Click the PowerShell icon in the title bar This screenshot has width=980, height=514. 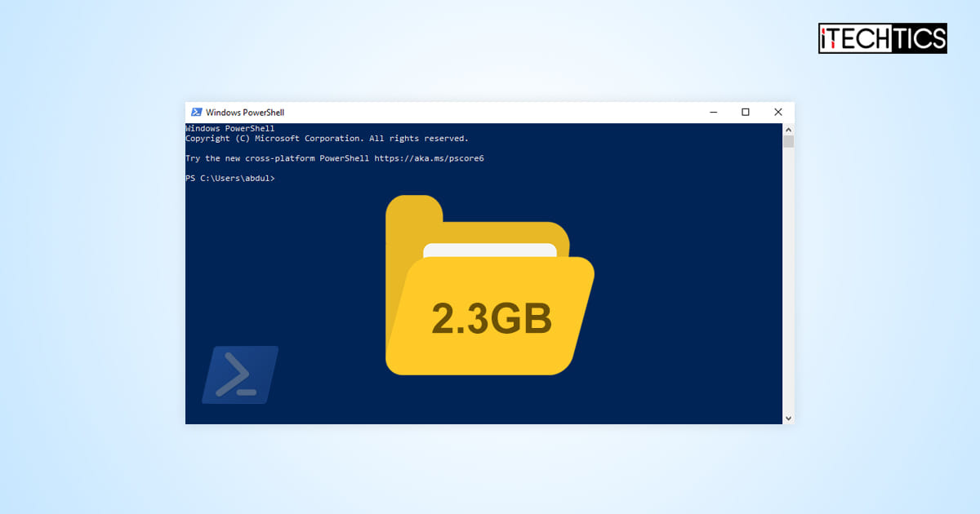click(x=197, y=112)
